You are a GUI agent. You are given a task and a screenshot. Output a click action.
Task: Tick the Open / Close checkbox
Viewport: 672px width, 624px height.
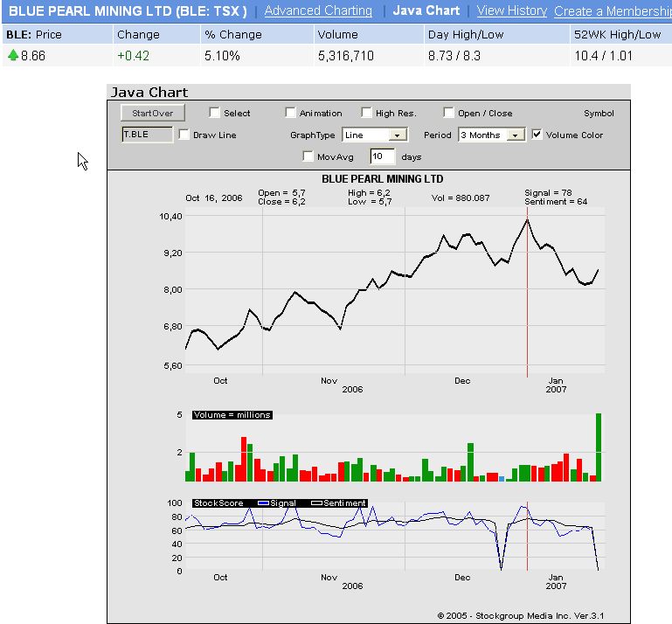point(448,113)
